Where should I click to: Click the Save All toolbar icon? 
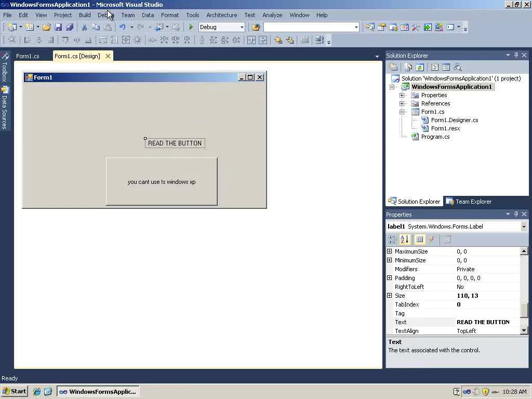70,27
